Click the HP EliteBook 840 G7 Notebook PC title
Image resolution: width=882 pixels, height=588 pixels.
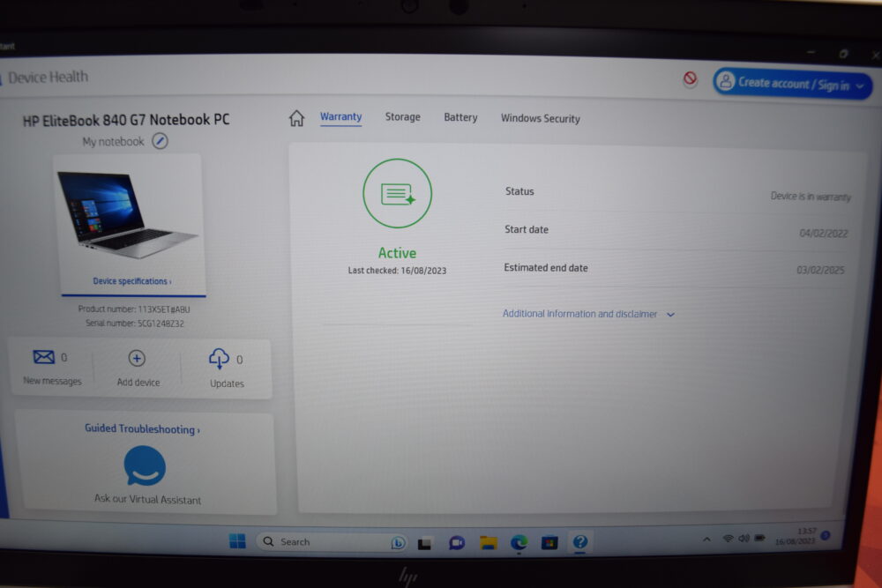[x=126, y=120]
